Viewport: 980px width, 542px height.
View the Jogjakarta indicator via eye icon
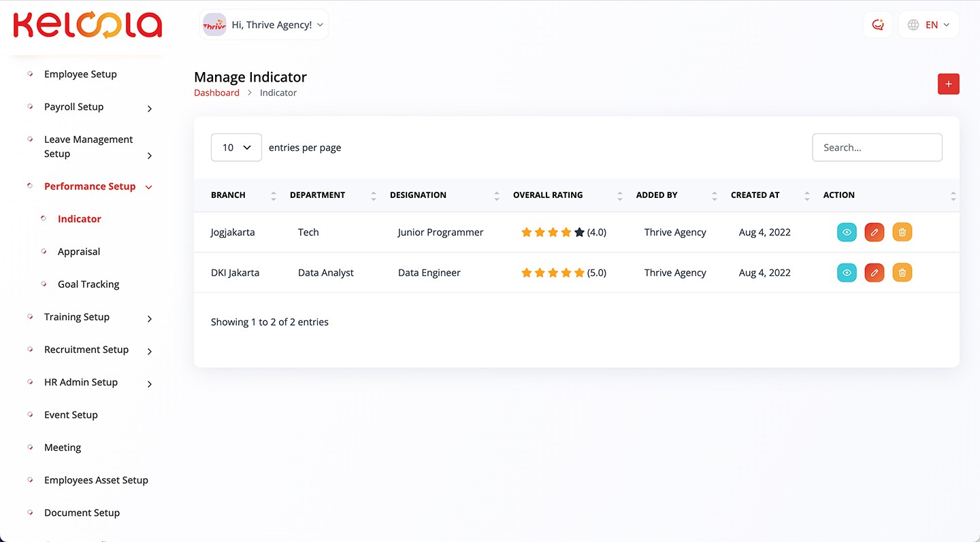847,233
